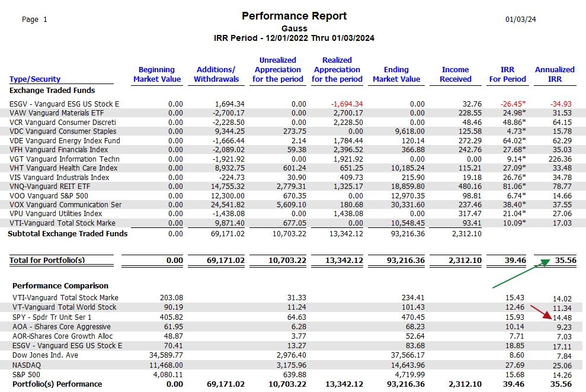Click the 480.16 income received value

[x=470, y=187]
